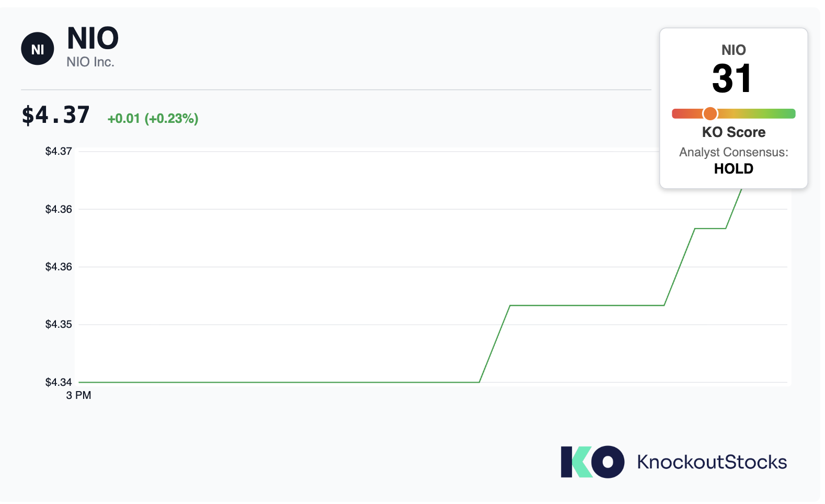Click the orange KO Score slider knob
The height and width of the screenshot is (504, 825).
(710, 113)
